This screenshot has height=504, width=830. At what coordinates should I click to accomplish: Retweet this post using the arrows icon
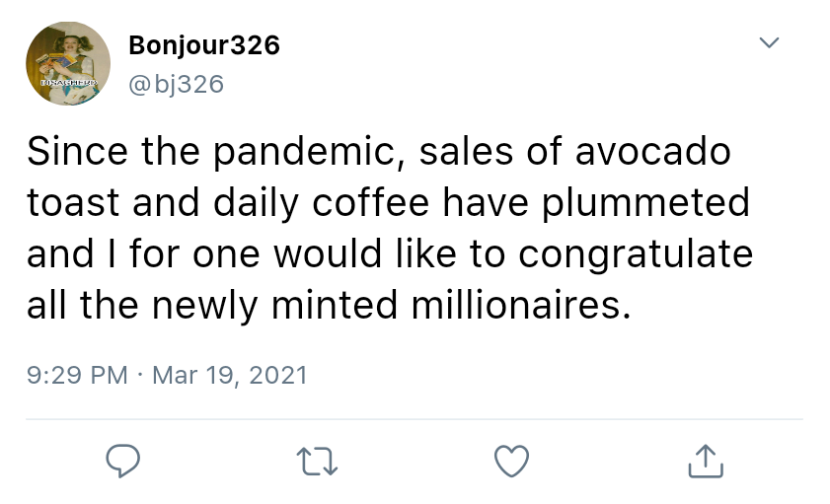(317, 461)
